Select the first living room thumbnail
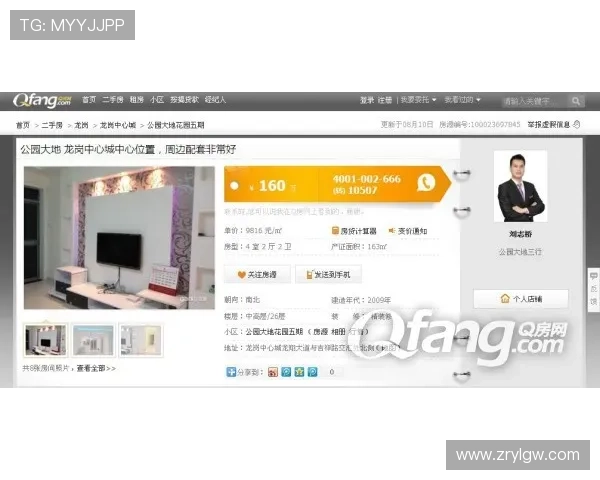The image size is (600, 480). tap(46, 340)
